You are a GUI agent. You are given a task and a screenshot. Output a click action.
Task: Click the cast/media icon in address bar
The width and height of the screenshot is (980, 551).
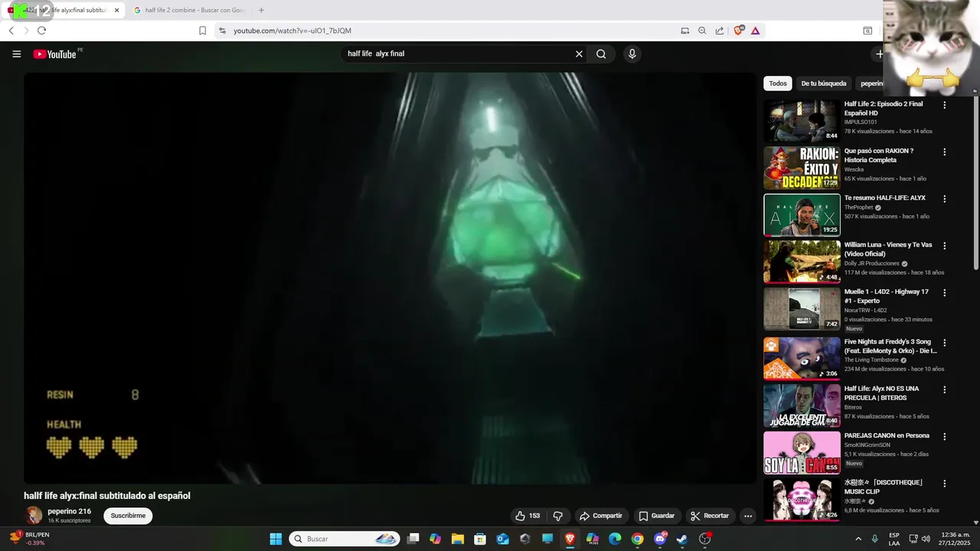[684, 31]
